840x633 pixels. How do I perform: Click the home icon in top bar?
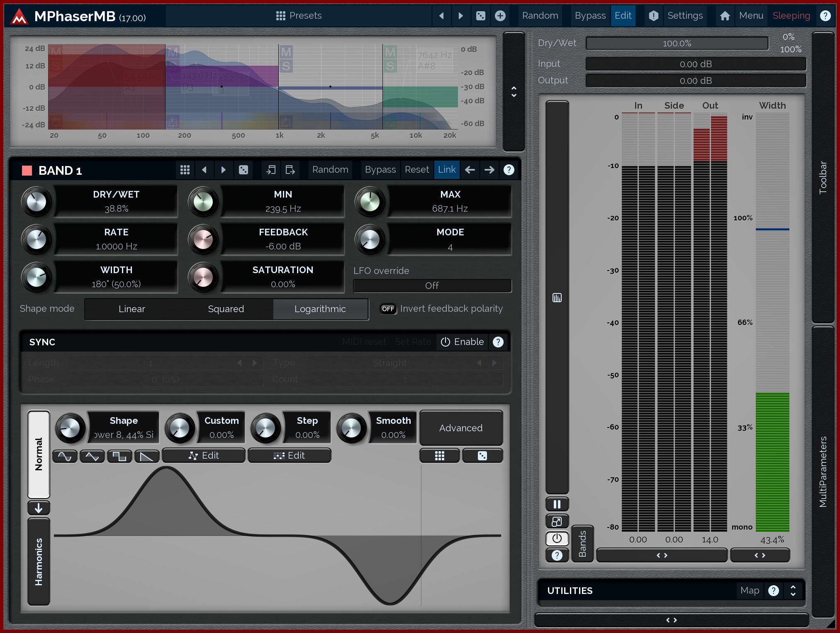(725, 16)
